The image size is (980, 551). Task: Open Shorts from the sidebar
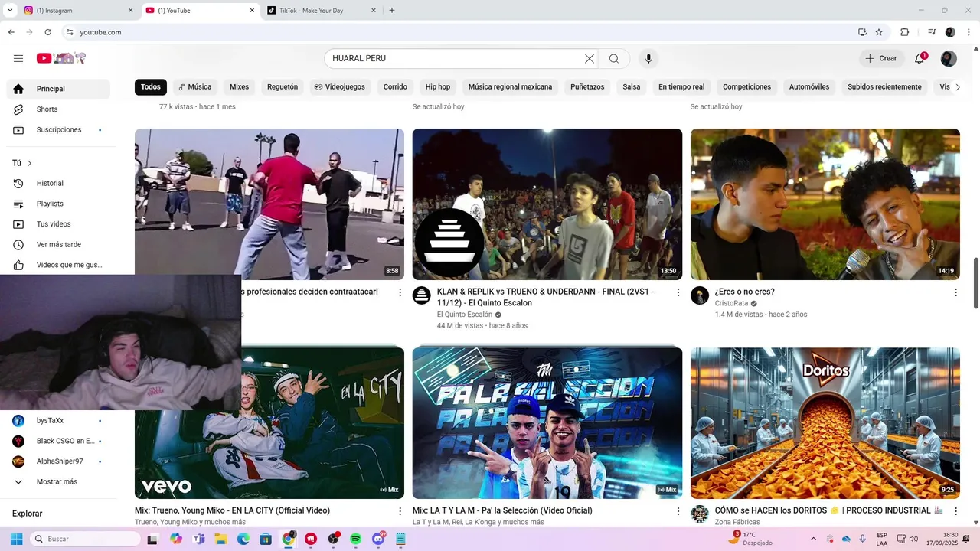(58, 109)
